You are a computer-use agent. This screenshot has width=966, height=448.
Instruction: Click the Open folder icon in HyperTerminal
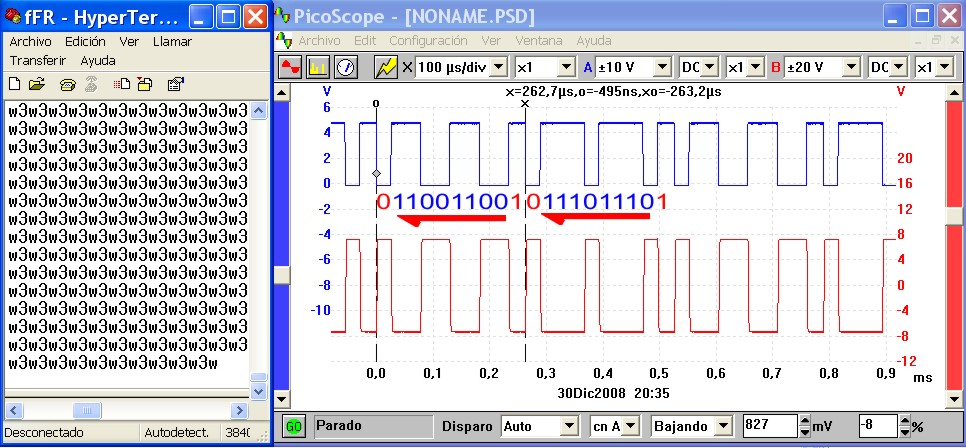pyautogui.click(x=37, y=84)
